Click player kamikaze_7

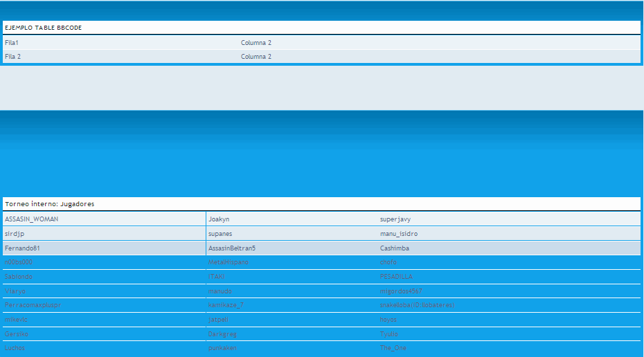click(226, 305)
